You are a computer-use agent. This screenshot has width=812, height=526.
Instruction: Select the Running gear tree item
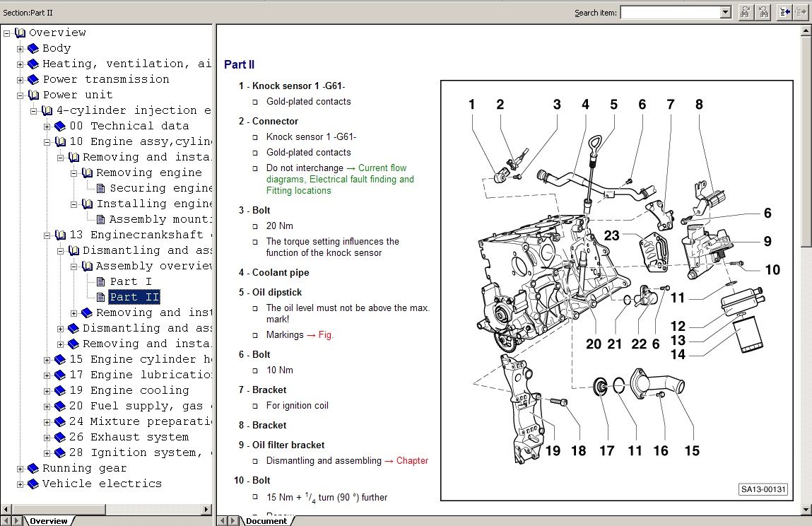[84, 468]
